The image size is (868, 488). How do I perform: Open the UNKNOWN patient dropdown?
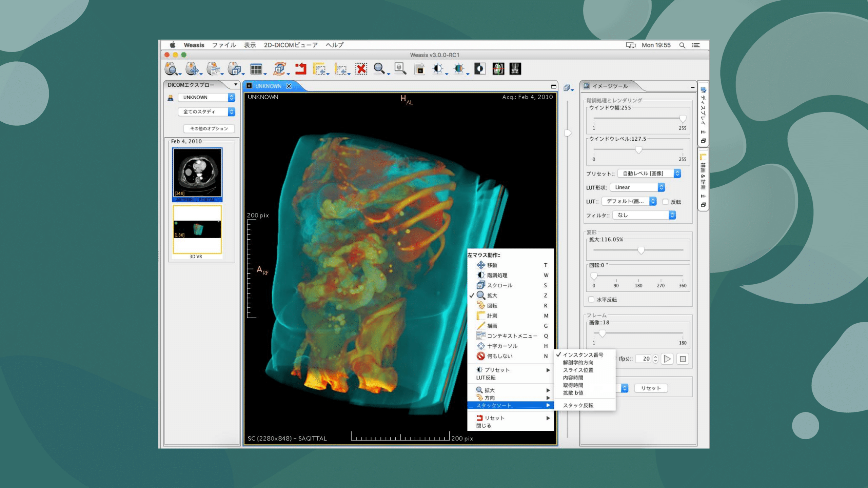[206, 98]
